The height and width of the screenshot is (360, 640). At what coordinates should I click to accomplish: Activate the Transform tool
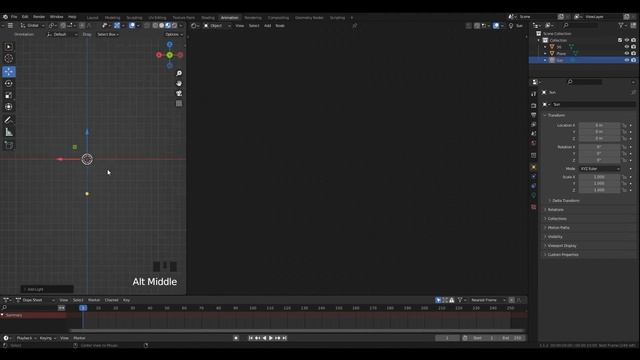pyautogui.click(x=9, y=107)
